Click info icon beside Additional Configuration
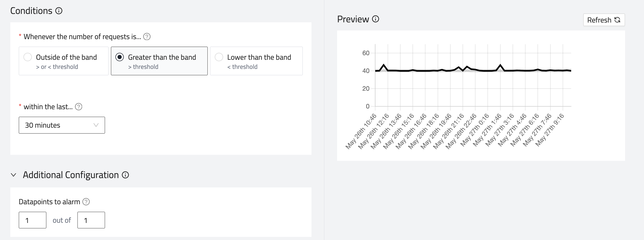Screen dimensions: 644x240 coord(125,175)
